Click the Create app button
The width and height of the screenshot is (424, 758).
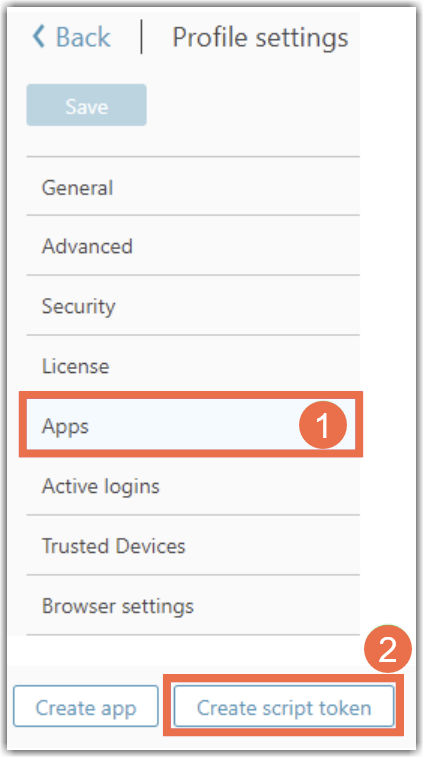click(x=86, y=706)
